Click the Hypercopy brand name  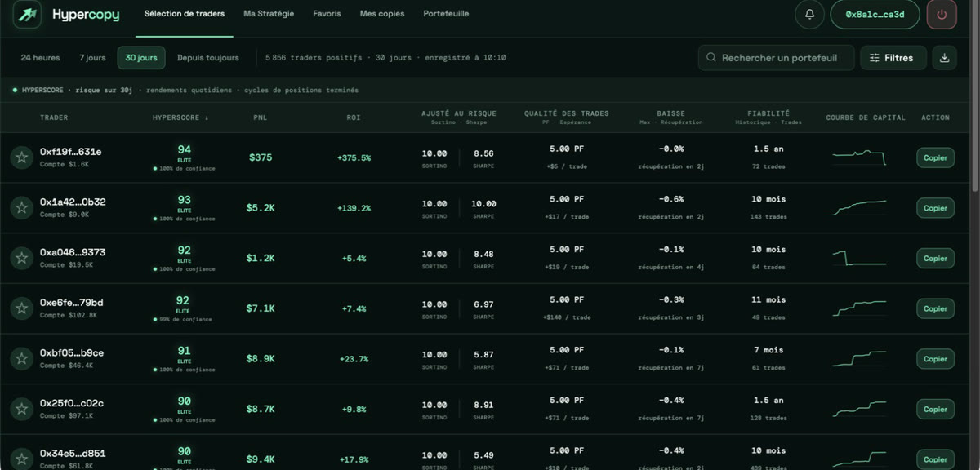87,15
